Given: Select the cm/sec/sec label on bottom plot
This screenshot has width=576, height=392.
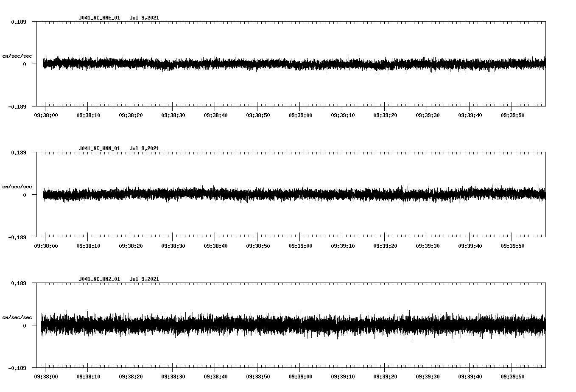Looking at the screenshot, I should point(17,317).
